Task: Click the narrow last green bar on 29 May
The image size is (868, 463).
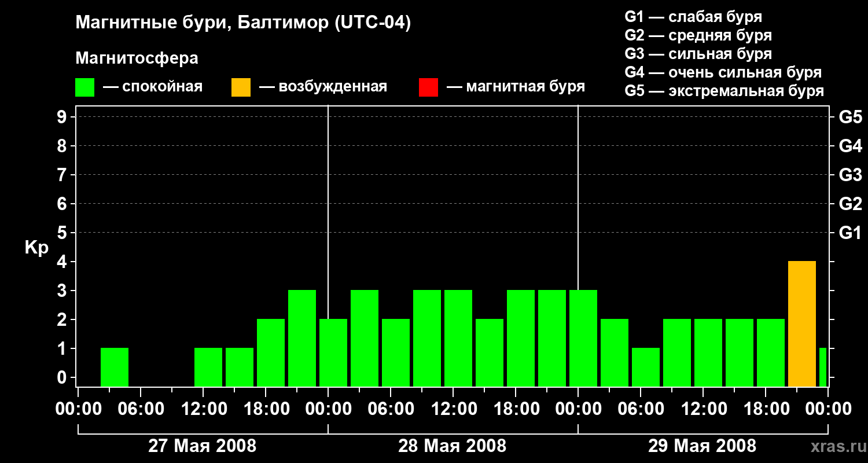Action: [x=823, y=367]
